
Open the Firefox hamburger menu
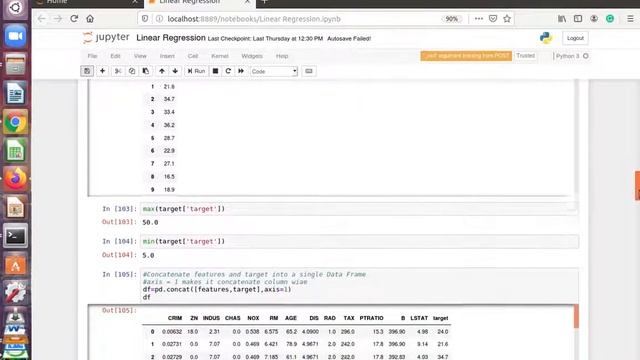630,19
